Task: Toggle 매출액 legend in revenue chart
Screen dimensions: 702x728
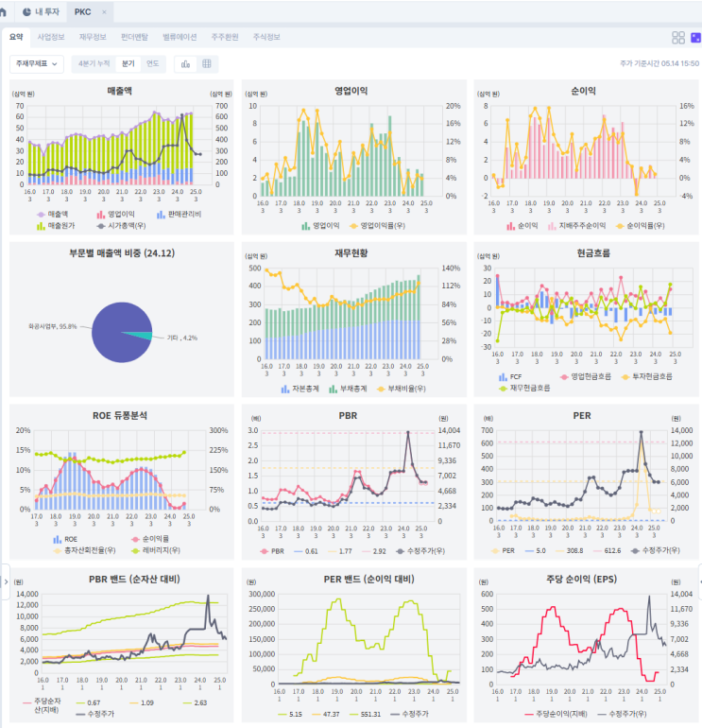Action: [52, 214]
